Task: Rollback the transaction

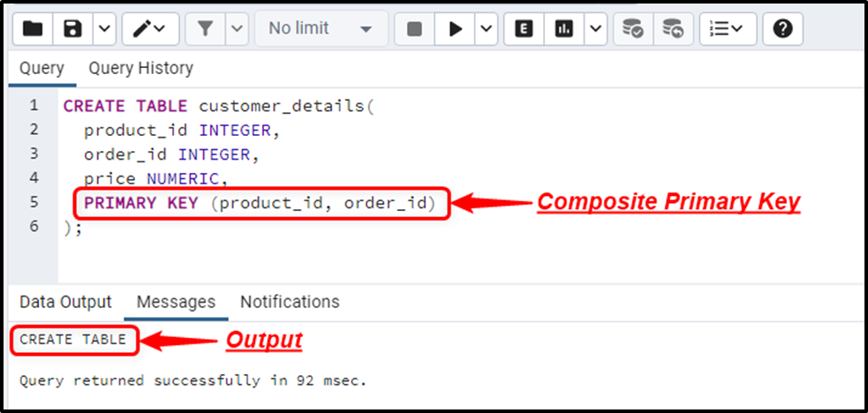Action: 673,29
